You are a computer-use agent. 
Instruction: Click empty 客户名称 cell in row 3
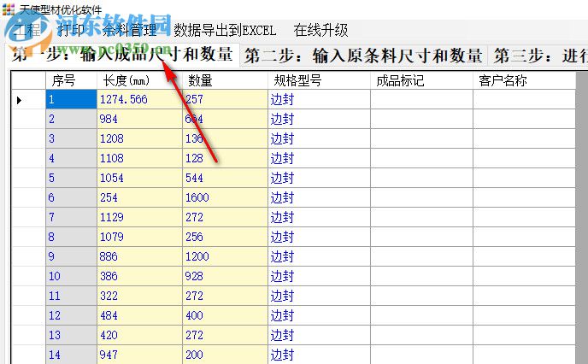524,138
